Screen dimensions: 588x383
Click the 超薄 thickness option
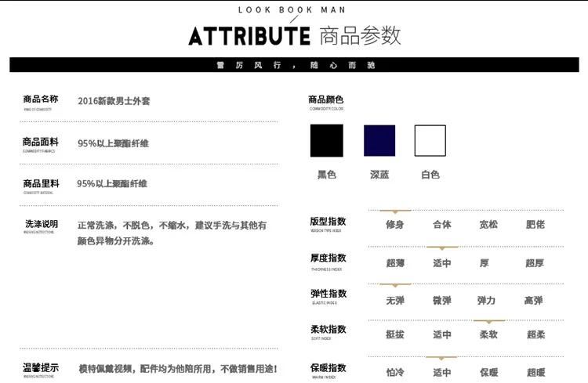pyautogui.click(x=395, y=263)
